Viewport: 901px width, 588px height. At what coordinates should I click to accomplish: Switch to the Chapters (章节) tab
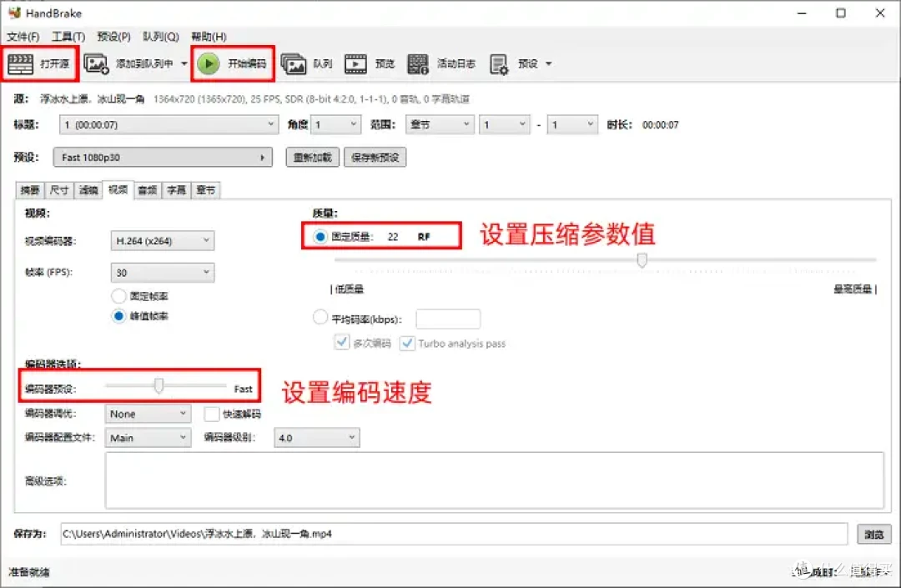click(206, 190)
